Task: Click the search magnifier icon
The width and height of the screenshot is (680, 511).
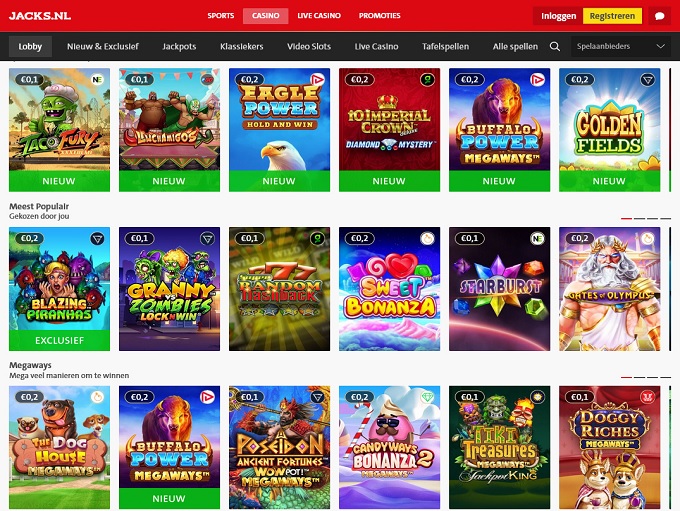Action: coord(555,46)
